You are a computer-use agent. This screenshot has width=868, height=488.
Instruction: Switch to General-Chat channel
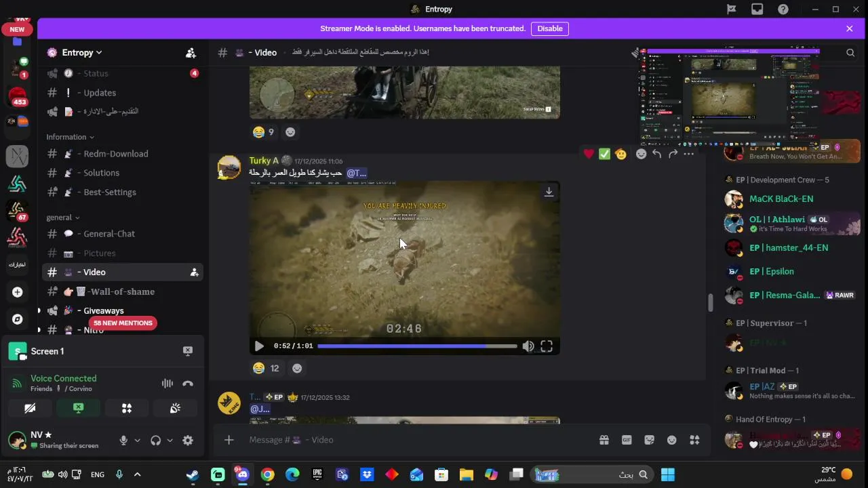(x=122, y=234)
